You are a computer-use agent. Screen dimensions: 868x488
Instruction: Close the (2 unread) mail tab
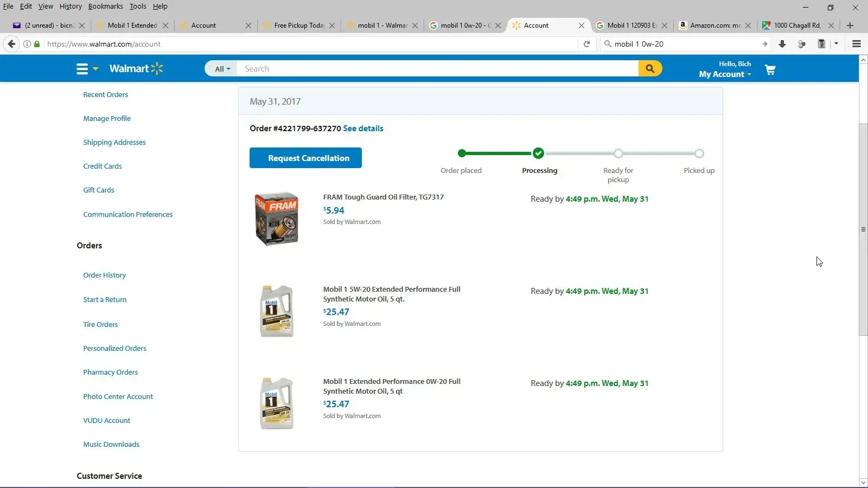tap(82, 25)
